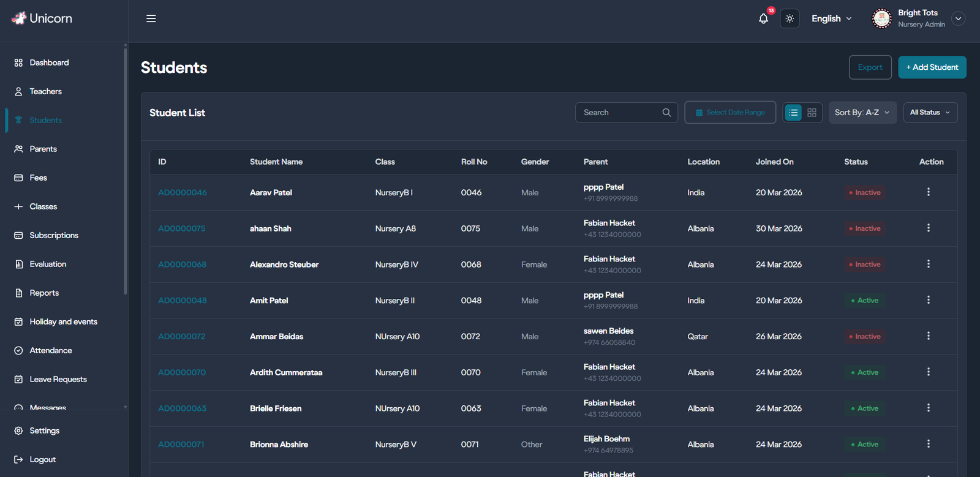Open action menu for Alexandro Steuber
This screenshot has width=980, height=477.
click(929, 264)
